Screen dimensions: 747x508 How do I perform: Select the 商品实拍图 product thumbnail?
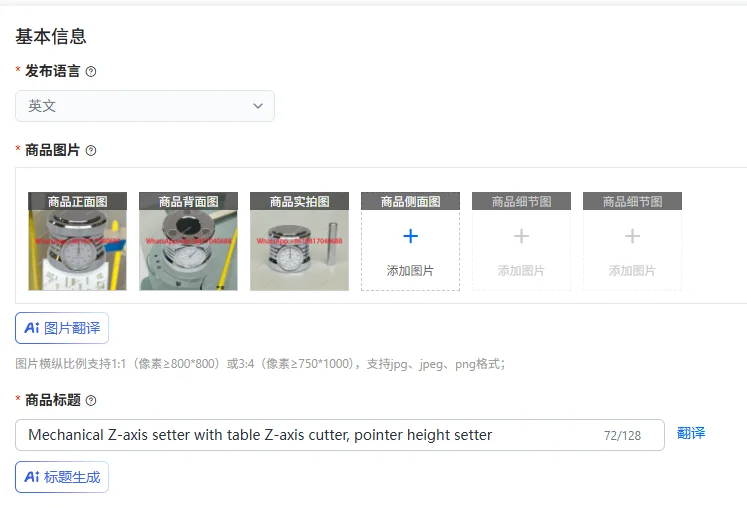click(300, 241)
